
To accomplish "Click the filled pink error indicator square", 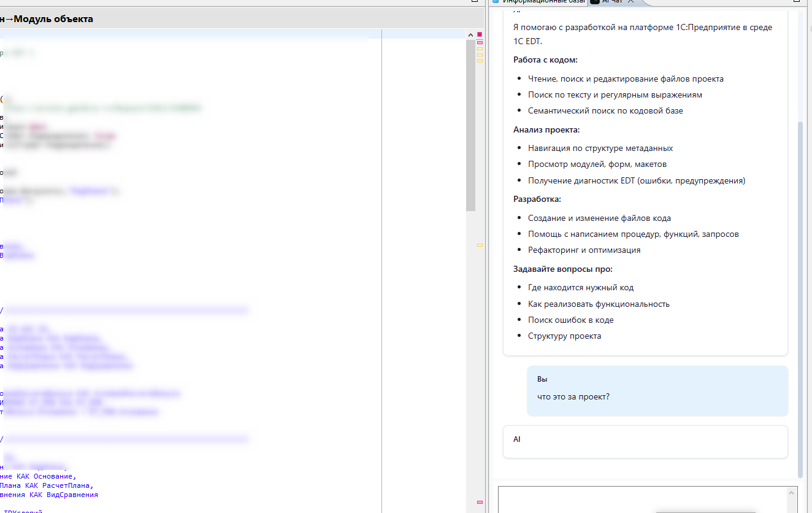I will [480, 34].
